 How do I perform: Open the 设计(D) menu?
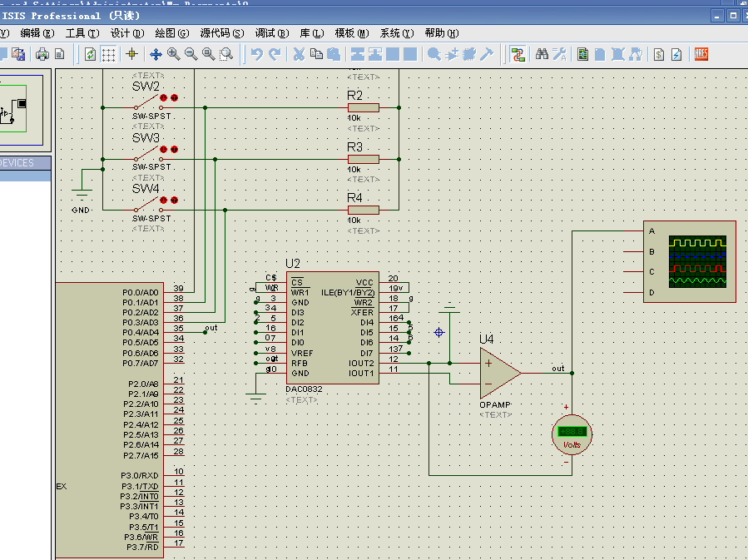[127, 33]
